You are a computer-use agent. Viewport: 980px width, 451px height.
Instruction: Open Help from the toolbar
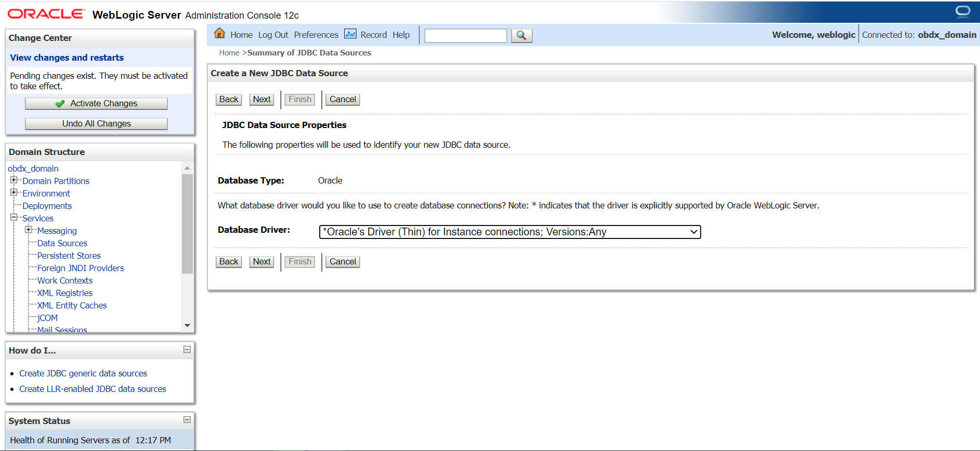point(401,35)
